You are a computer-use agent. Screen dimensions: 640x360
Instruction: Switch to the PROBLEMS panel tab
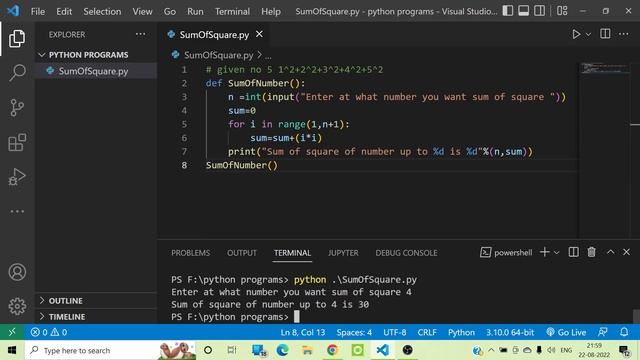pos(191,253)
